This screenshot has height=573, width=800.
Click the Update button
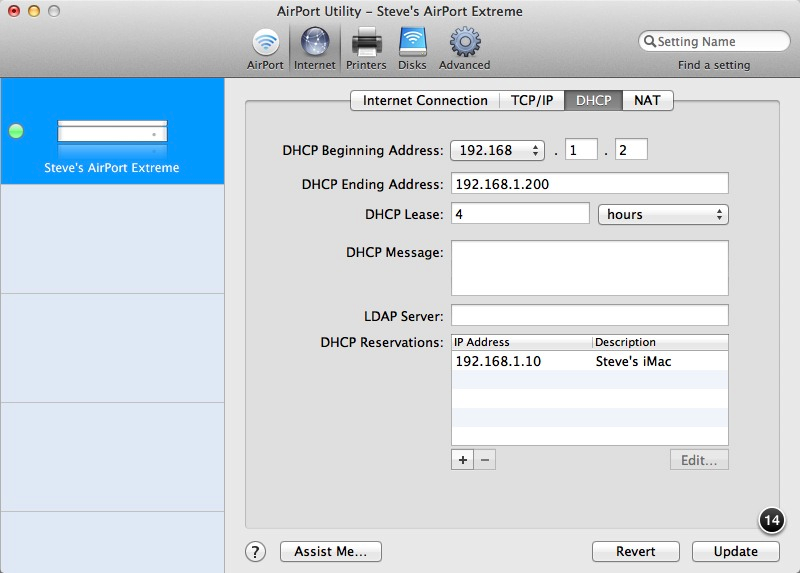tap(736, 552)
